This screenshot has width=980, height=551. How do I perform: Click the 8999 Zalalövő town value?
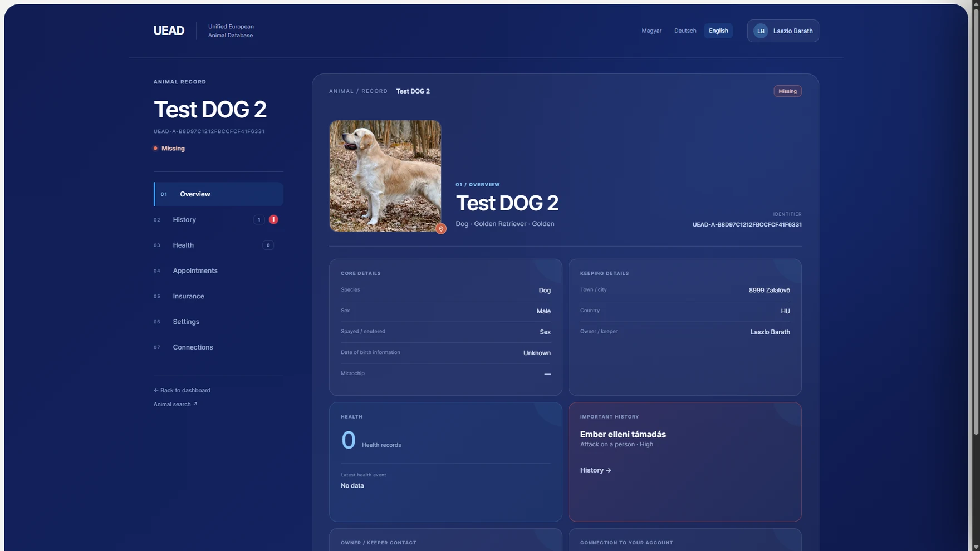(770, 291)
